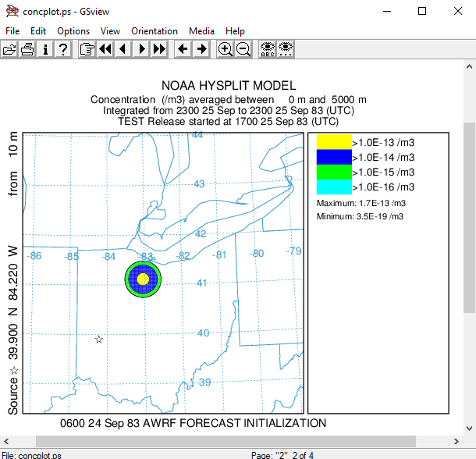Click the 'Minimum: 3.5E-19 /m3' text
This screenshot has height=459, width=476.
360,216
